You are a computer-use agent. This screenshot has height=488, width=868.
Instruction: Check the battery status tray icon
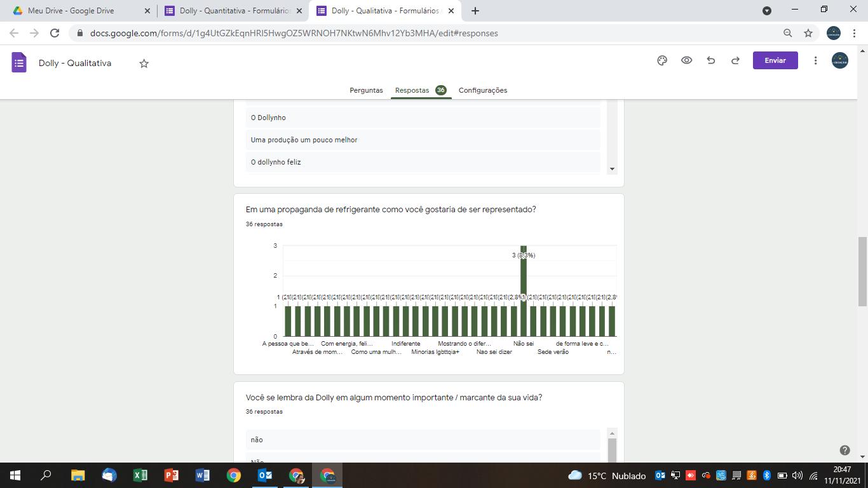[782, 475]
